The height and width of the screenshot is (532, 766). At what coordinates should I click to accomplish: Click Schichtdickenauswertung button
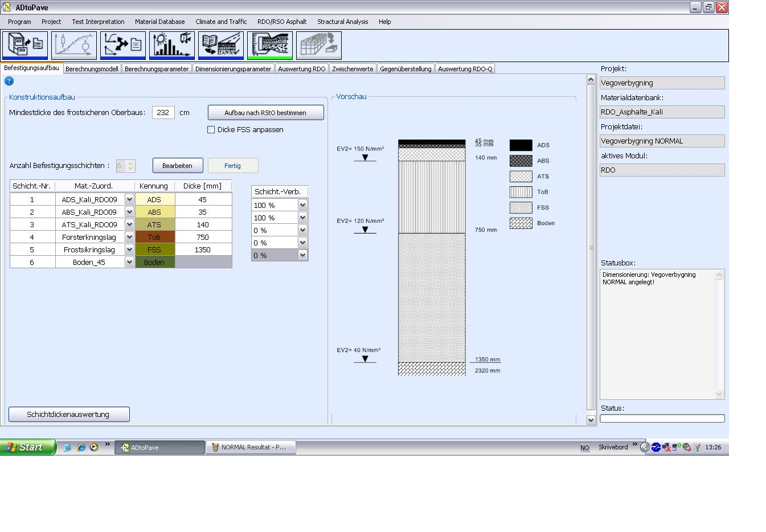click(x=69, y=414)
